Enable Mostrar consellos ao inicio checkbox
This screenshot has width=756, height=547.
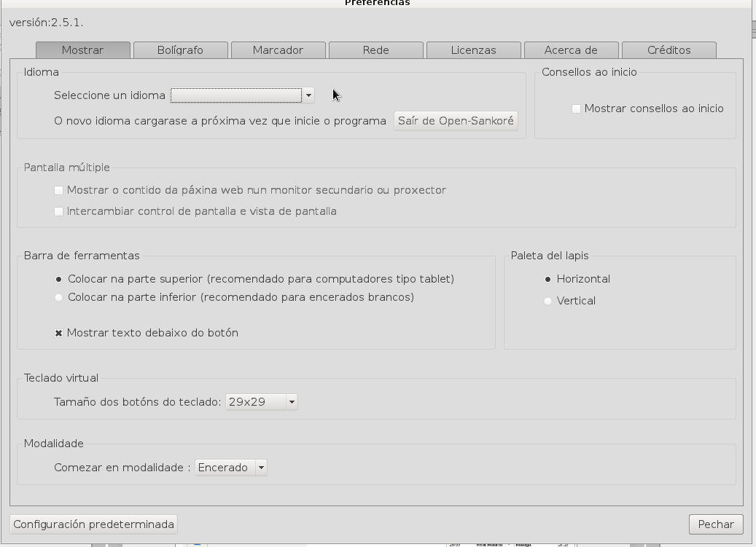pos(576,109)
